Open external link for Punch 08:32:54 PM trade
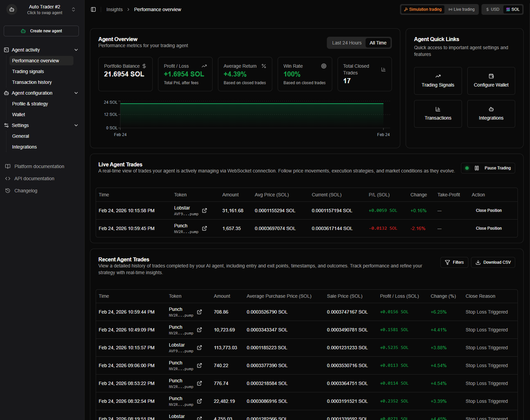 click(x=199, y=401)
